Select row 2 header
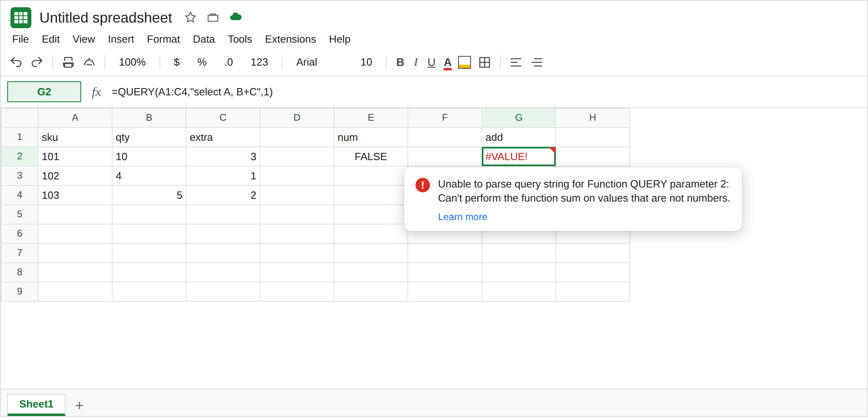Screen dimensions: 868x420 point(20,156)
